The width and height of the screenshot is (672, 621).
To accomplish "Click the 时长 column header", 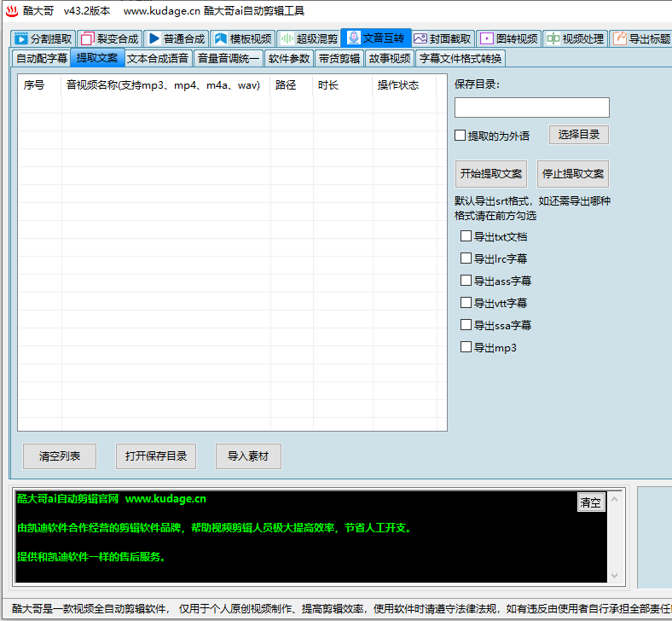I will pyautogui.click(x=343, y=85).
